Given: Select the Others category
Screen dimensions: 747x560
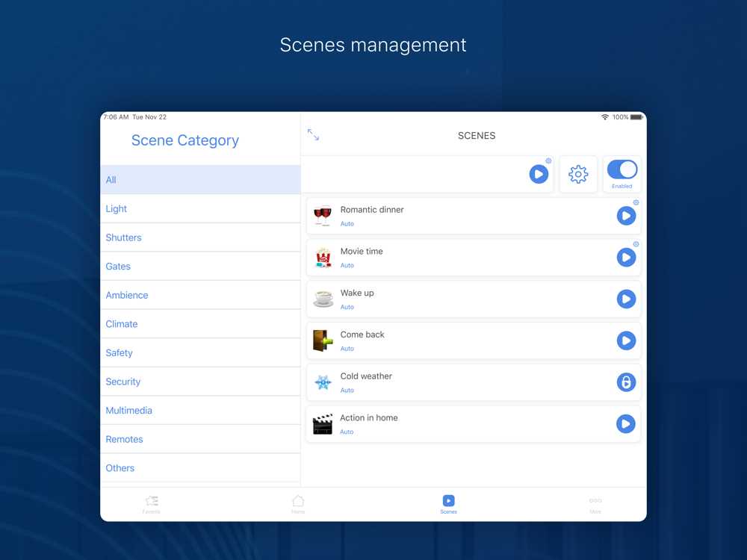Looking at the screenshot, I should (200, 468).
